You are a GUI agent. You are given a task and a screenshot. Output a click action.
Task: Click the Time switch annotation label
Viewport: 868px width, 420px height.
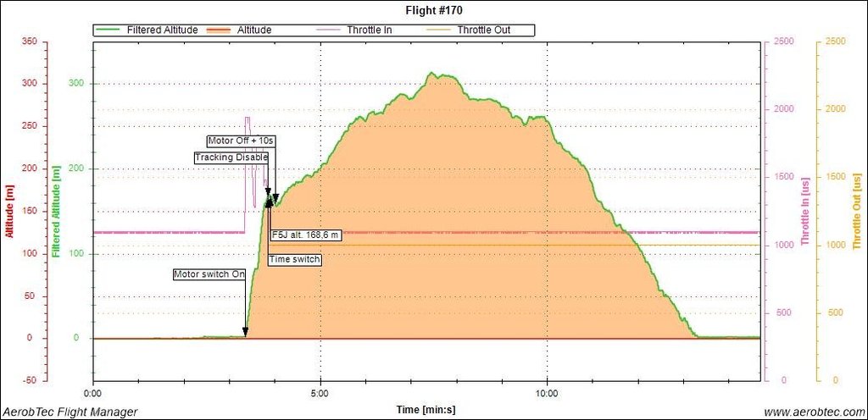[x=295, y=259]
